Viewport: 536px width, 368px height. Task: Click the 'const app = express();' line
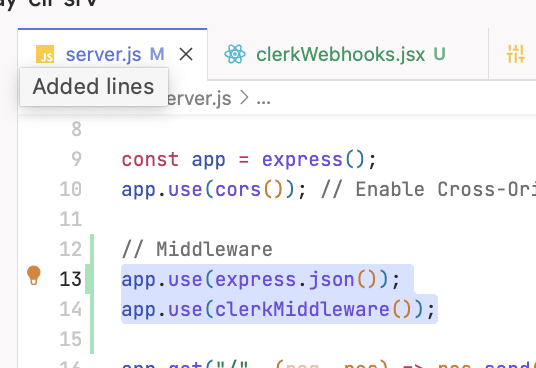tap(249, 160)
